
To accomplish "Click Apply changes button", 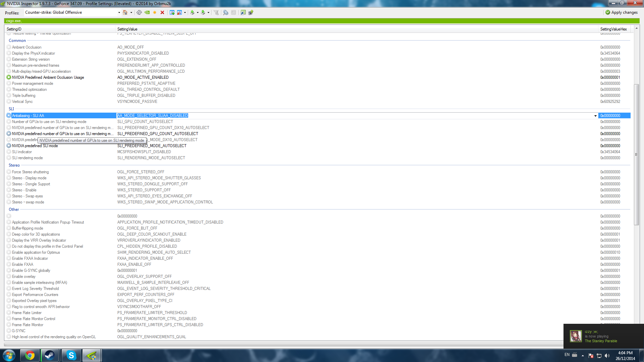I will coord(622,12).
